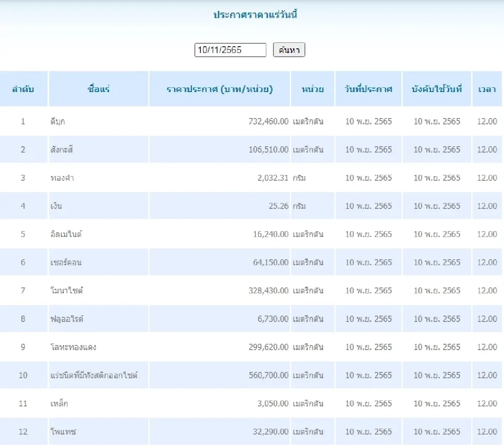Focus the date field showing 10/11/2565

click(x=230, y=50)
